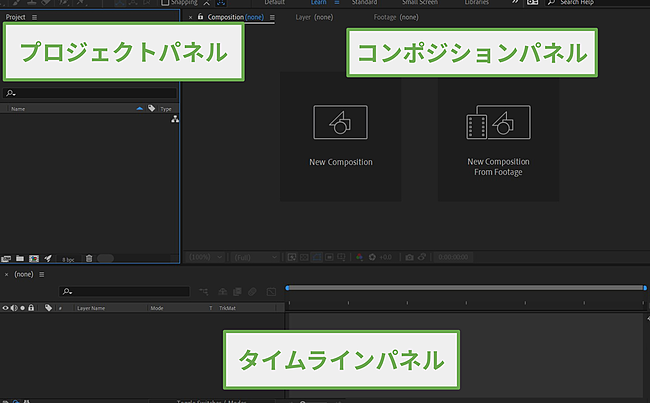Toggle the hide shy layers icon
The width and height of the screenshot is (650, 403).
(x=223, y=292)
